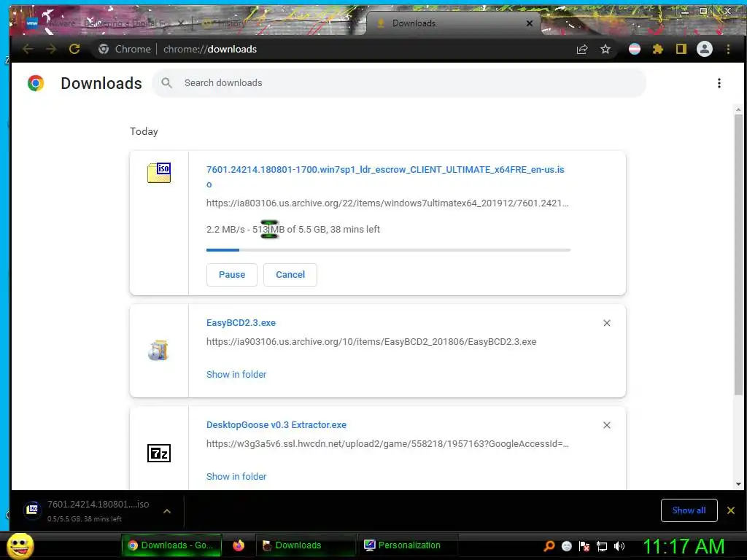Bookmark this page with the star icon
The width and height of the screenshot is (747, 560).
[x=605, y=49]
